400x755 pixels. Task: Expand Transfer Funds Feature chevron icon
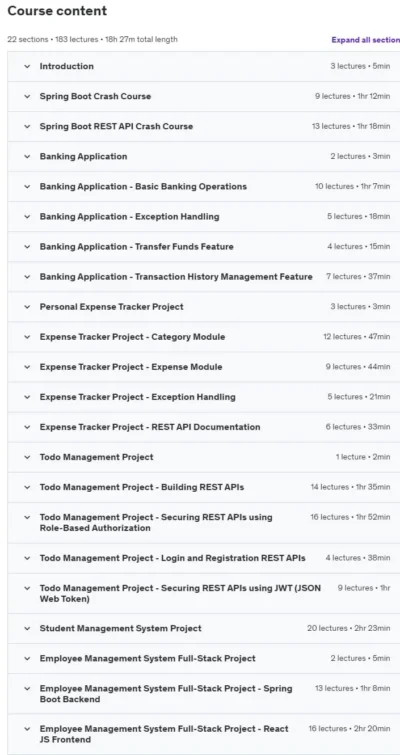pos(27,247)
